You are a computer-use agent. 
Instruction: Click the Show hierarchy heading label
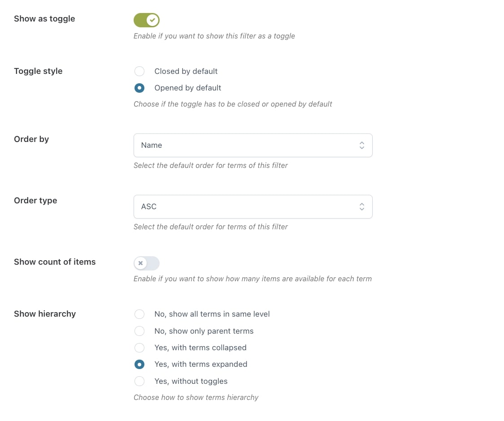click(x=45, y=314)
